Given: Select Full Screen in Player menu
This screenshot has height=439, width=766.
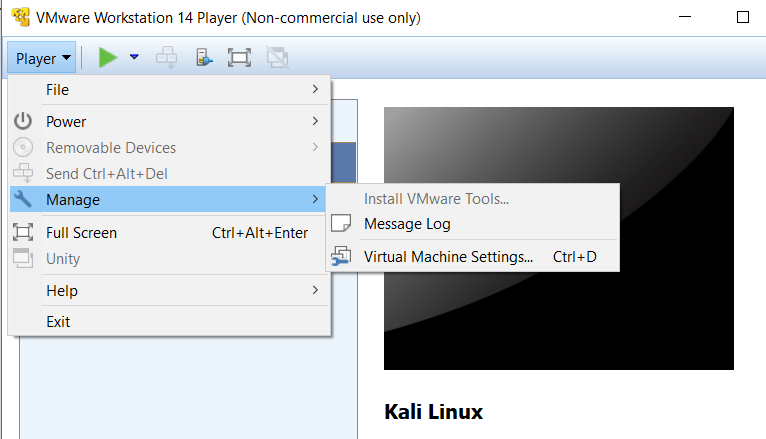Looking at the screenshot, I should click(x=170, y=232).
